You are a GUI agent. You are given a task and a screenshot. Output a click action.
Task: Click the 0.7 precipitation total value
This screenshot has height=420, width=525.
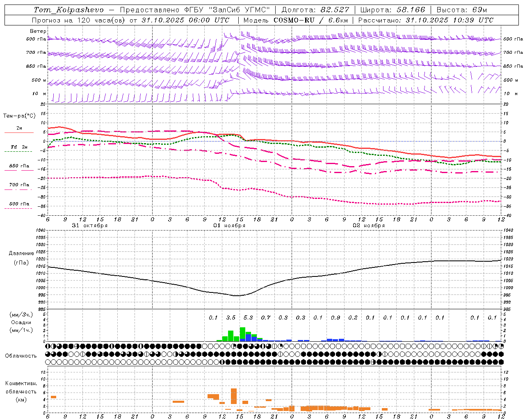tap(266, 317)
